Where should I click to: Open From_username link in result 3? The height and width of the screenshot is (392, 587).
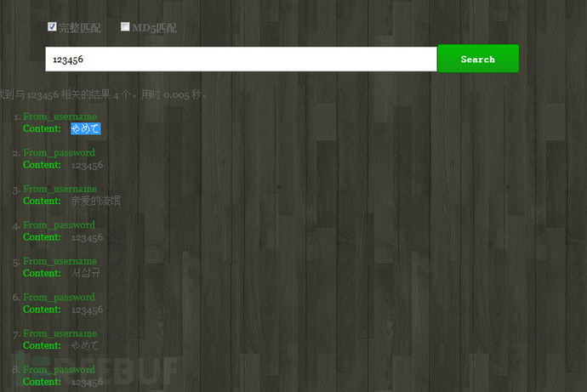click(60, 189)
